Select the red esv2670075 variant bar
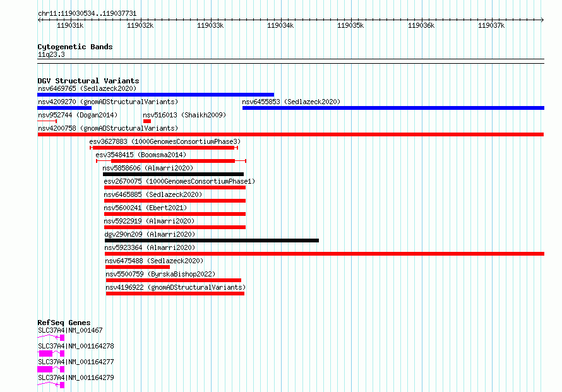The height and width of the screenshot is (392, 562). coord(175,187)
